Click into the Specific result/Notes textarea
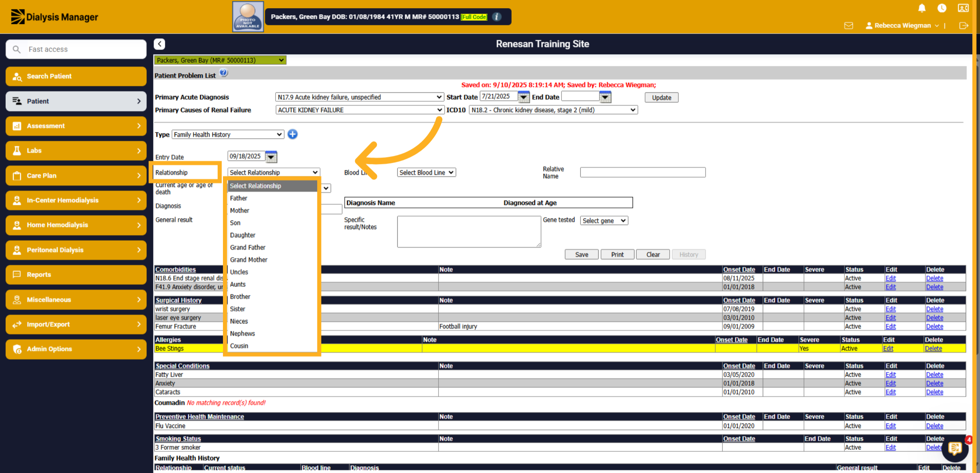 coord(469,231)
